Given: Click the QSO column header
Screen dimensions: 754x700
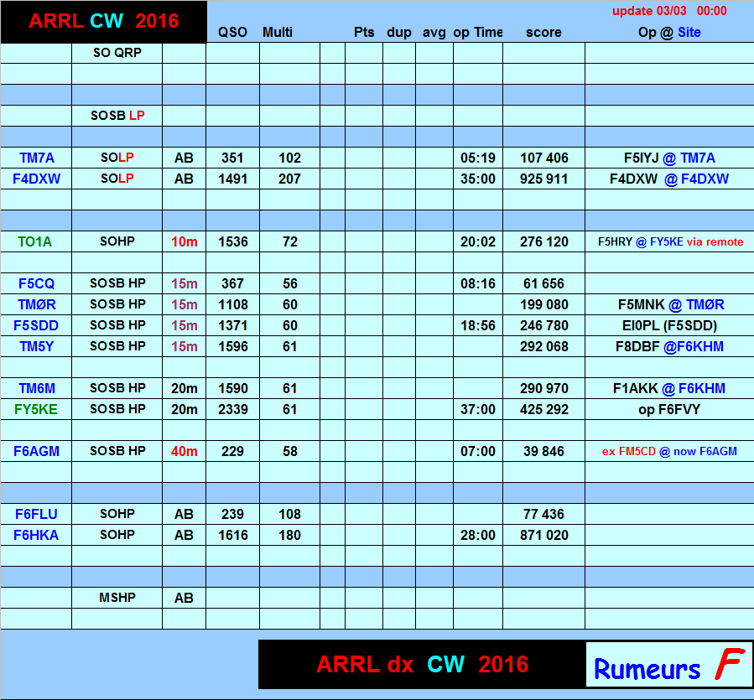Looking at the screenshot, I should 232,33.
